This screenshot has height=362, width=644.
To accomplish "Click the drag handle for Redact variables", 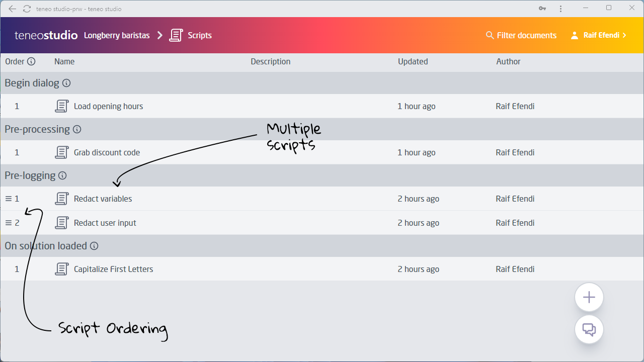I will pos(8,199).
